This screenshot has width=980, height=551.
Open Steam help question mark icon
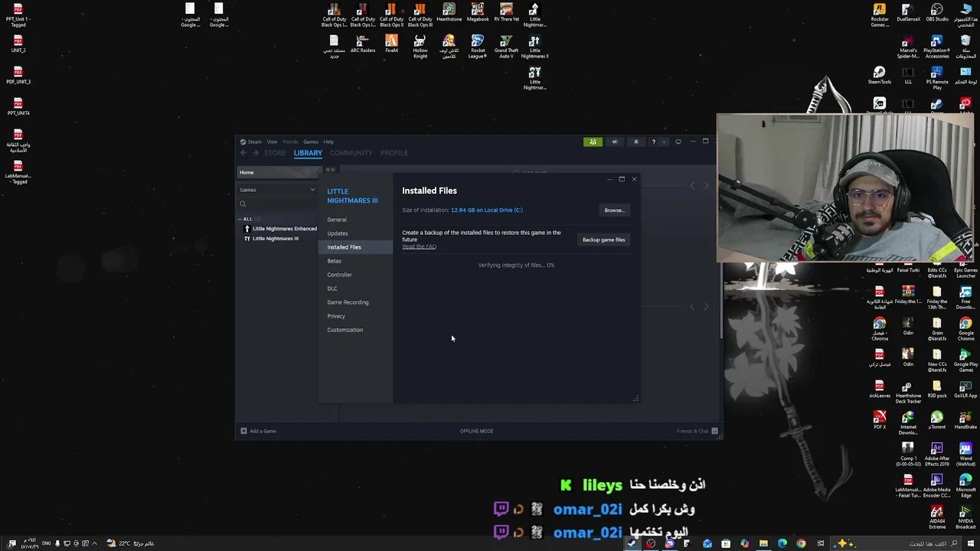coord(653,142)
